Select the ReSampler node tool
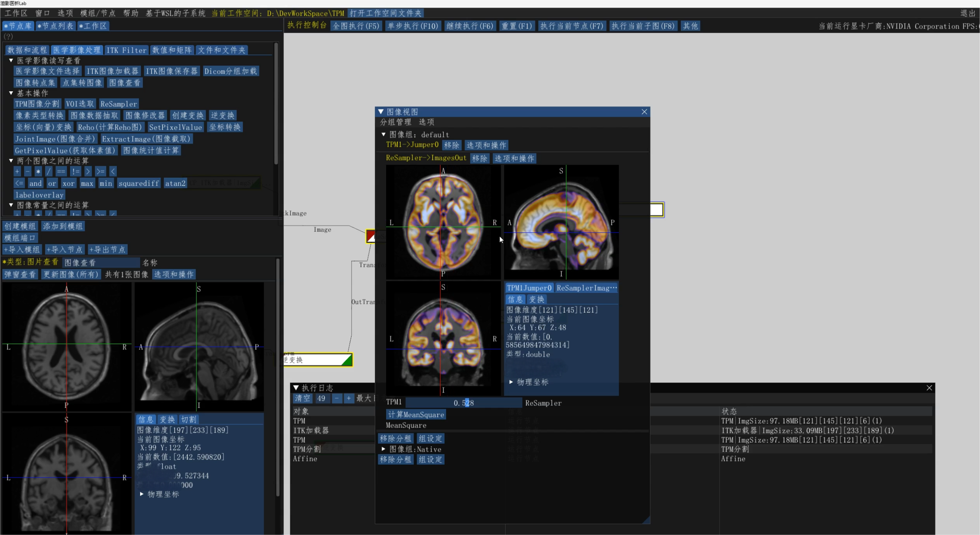 [118, 103]
